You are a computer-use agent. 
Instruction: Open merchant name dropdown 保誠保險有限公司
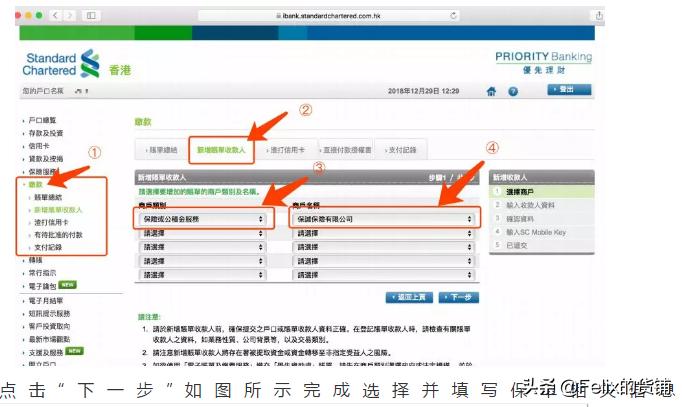tap(383, 218)
